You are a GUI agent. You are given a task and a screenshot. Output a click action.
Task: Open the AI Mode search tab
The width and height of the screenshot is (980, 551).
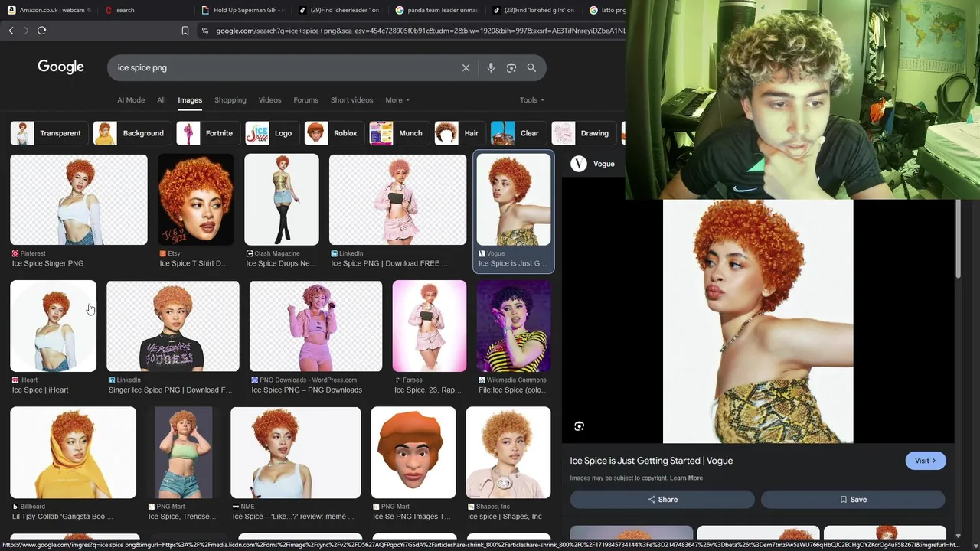click(x=131, y=100)
